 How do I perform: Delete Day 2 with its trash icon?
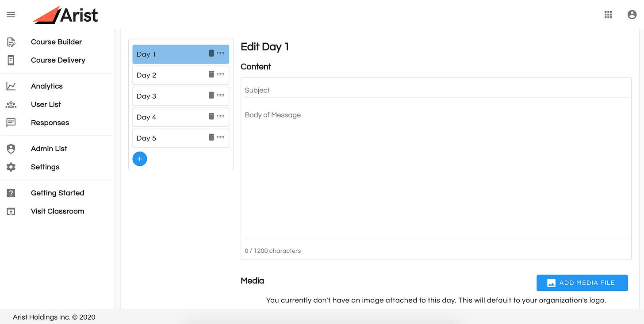coord(211,74)
